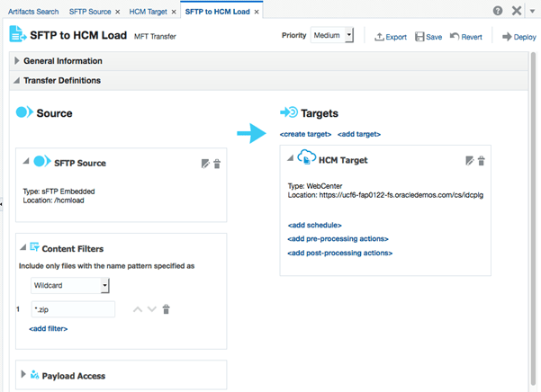The height and width of the screenshot is (392, 541).
Task: Click the add schedule link
Action: coord(314,225)
